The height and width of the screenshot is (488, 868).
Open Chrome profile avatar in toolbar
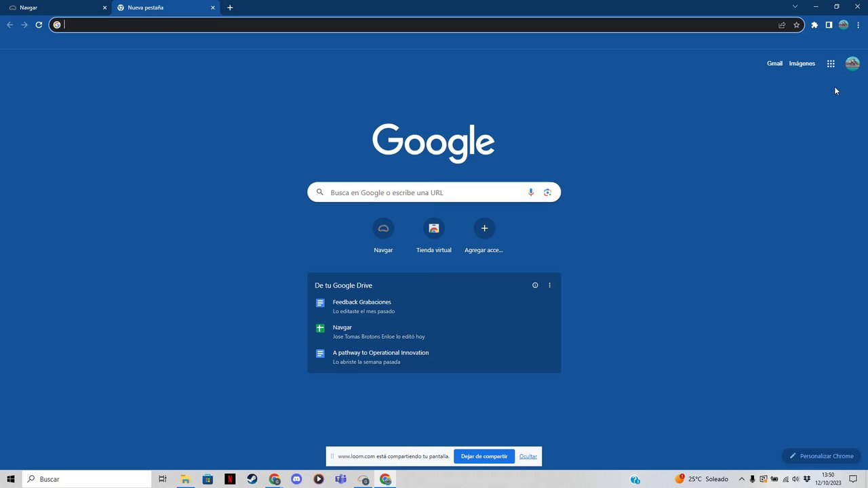(844, 25)
